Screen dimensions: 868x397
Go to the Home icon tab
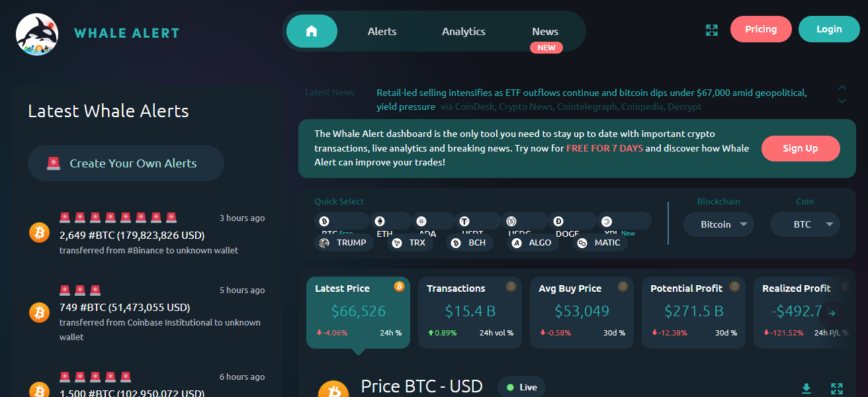[312, 31]
